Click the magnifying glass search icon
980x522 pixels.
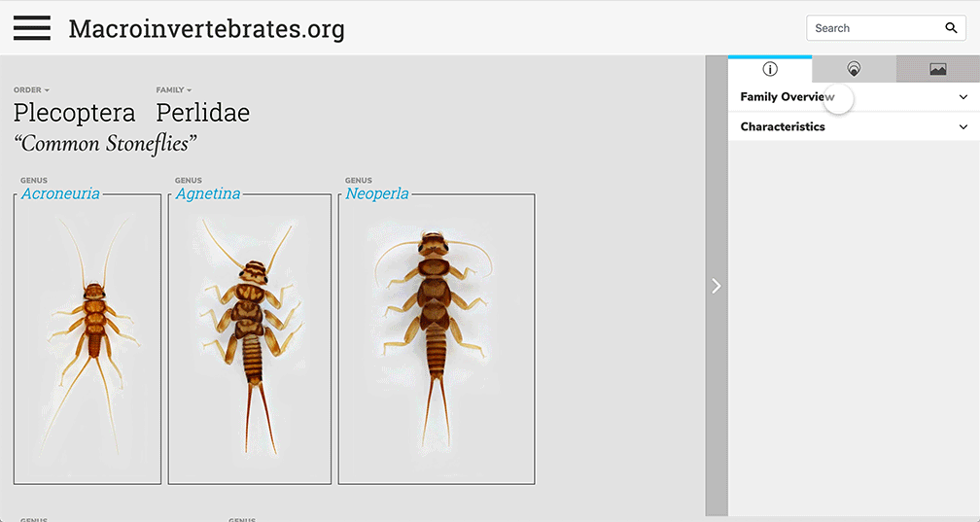click(951, 28)
